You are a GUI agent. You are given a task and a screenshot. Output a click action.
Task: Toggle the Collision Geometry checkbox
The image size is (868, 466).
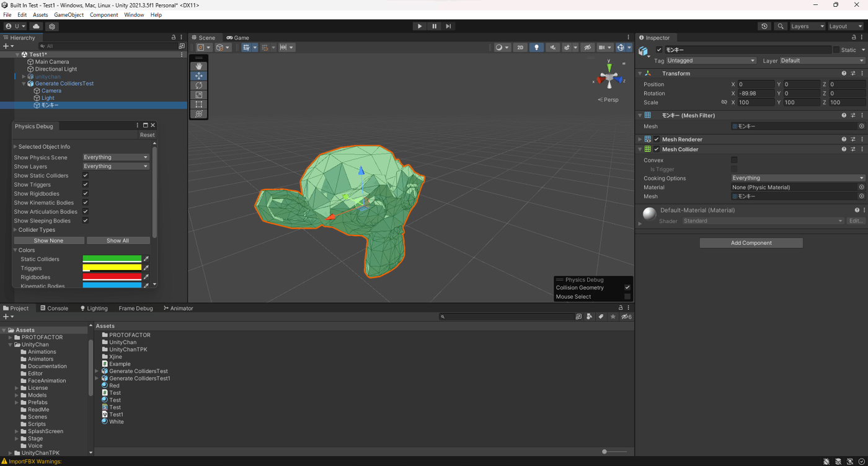627,288
